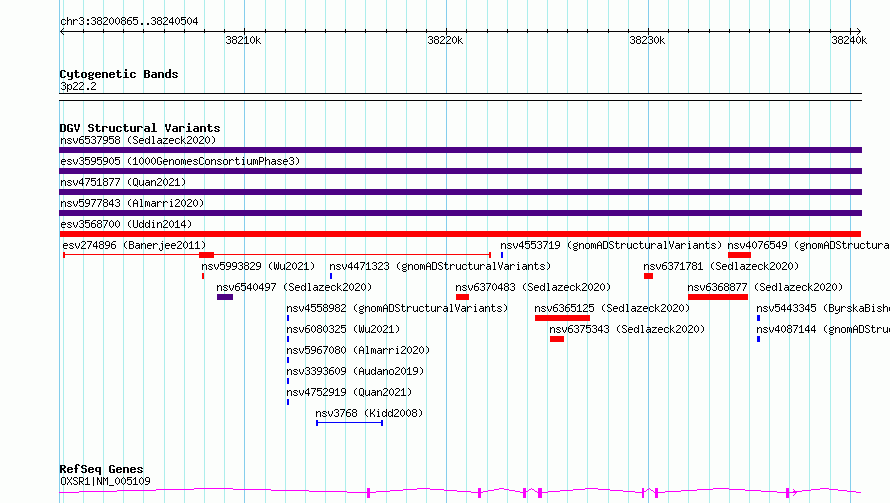Select nsv4752919 (Quan2021) label
This screenshot has width=890, height=503.
tap(349, 392)
